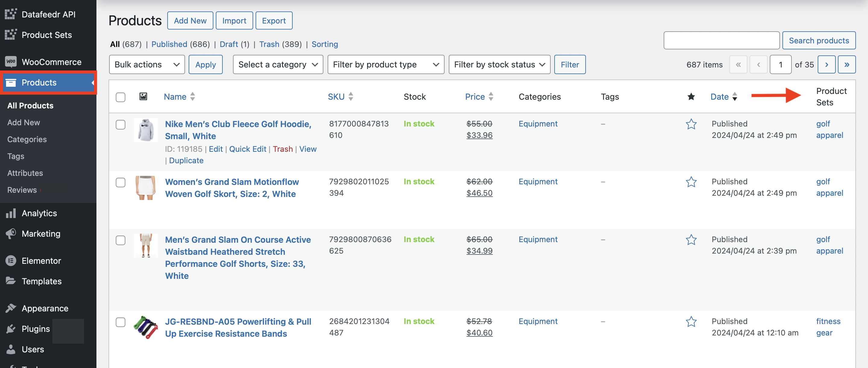
Task: Toggle featured star for Women's Golf Skort
Action: coord(691,182)
